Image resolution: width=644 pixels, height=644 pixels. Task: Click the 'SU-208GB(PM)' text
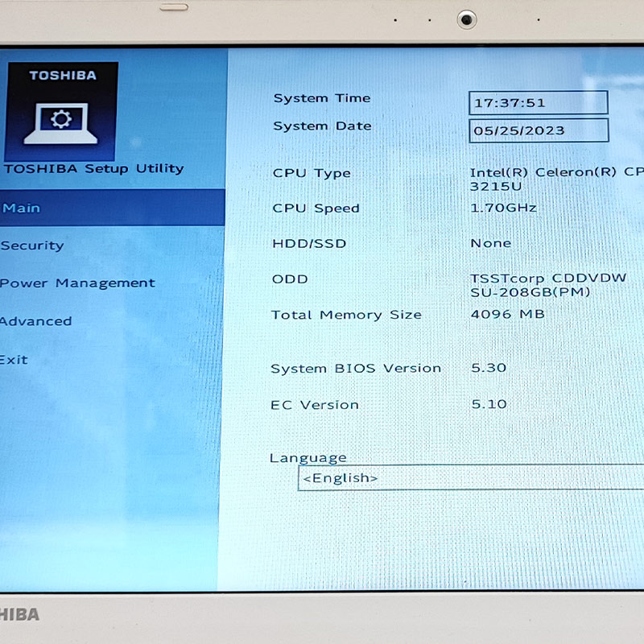[x=530, y=292]
